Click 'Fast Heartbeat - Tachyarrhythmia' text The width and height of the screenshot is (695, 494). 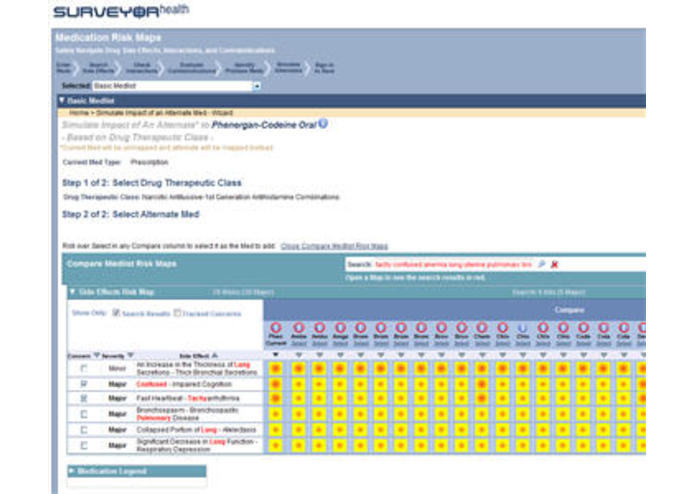tap(188, 398)
